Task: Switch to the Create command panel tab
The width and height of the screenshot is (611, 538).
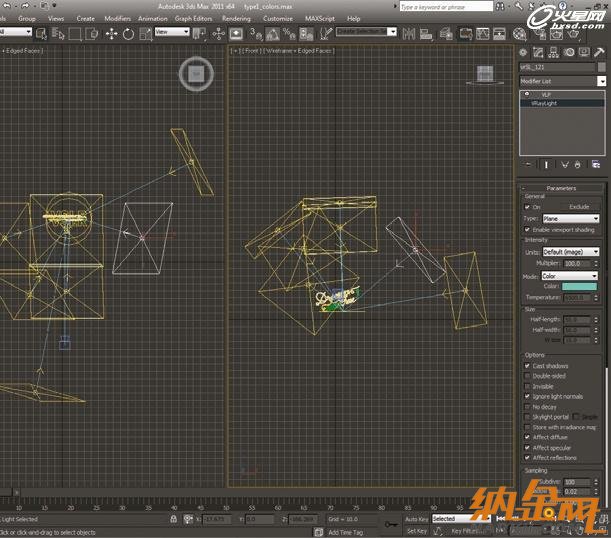Action: pyautogui.click(x=523, y=52)
